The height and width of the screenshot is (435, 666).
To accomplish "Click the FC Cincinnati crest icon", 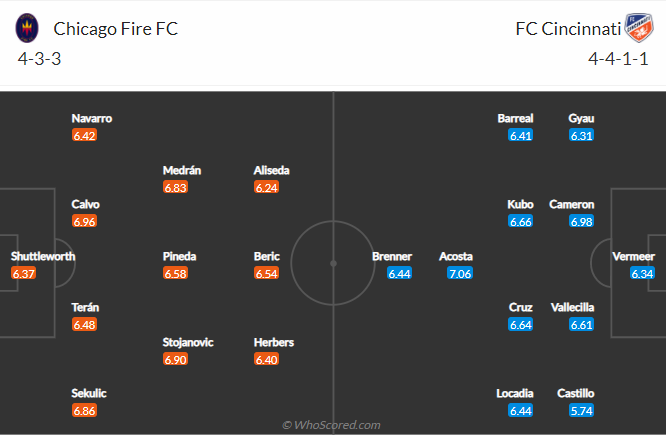I will click(639, 28).
